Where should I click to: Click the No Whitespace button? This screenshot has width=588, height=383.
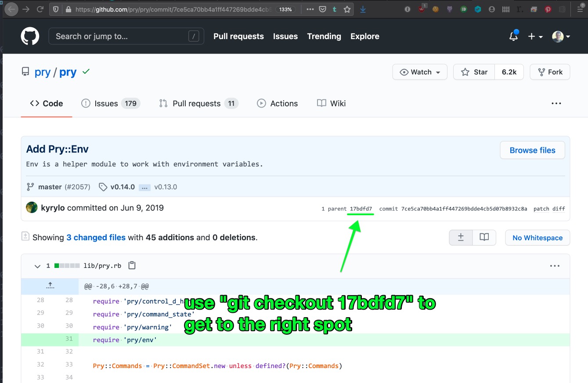[x=537, y=238]
